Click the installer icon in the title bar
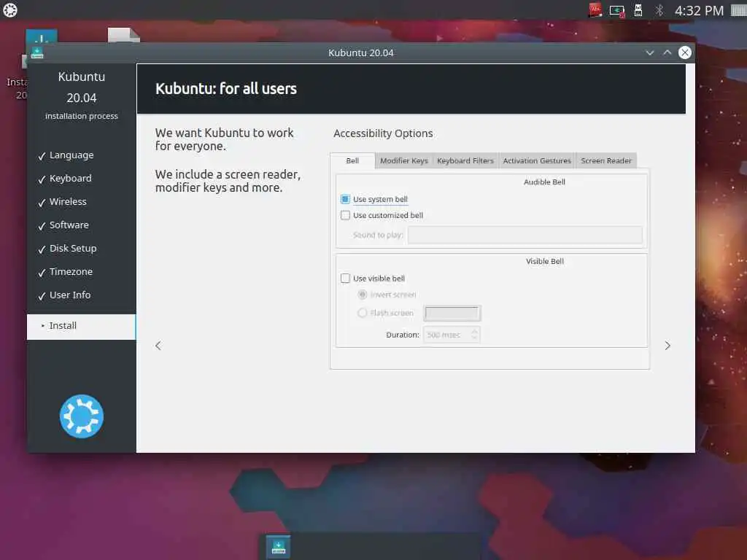 click(37, 52)
